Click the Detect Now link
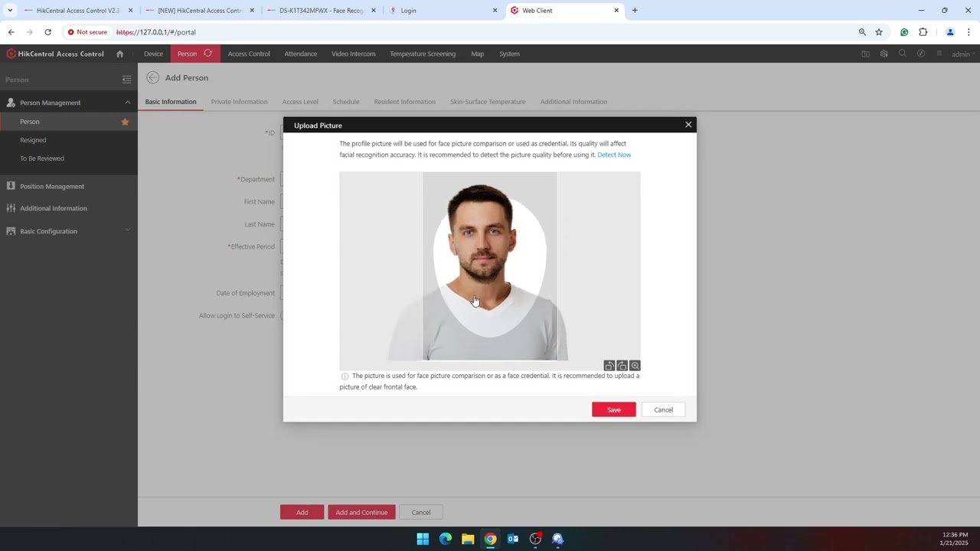This screenshot has height=551, width=980. 614,155
